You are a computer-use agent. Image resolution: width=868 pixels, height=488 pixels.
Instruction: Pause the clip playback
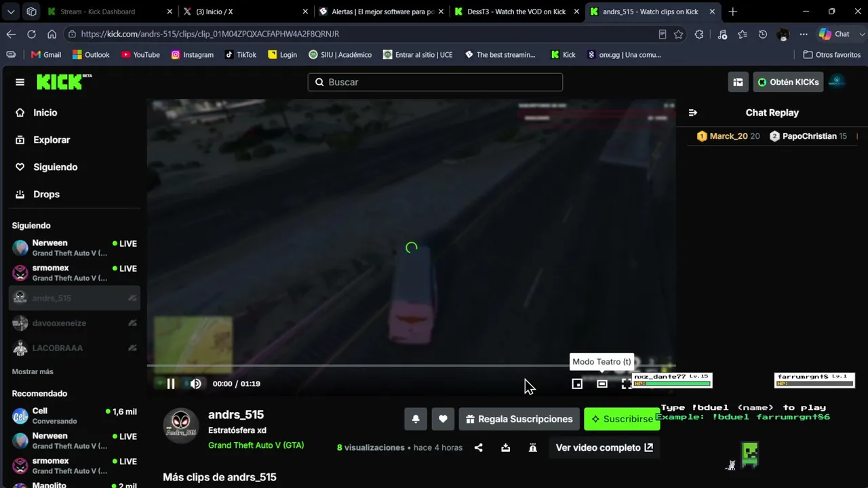pos(171,384)
